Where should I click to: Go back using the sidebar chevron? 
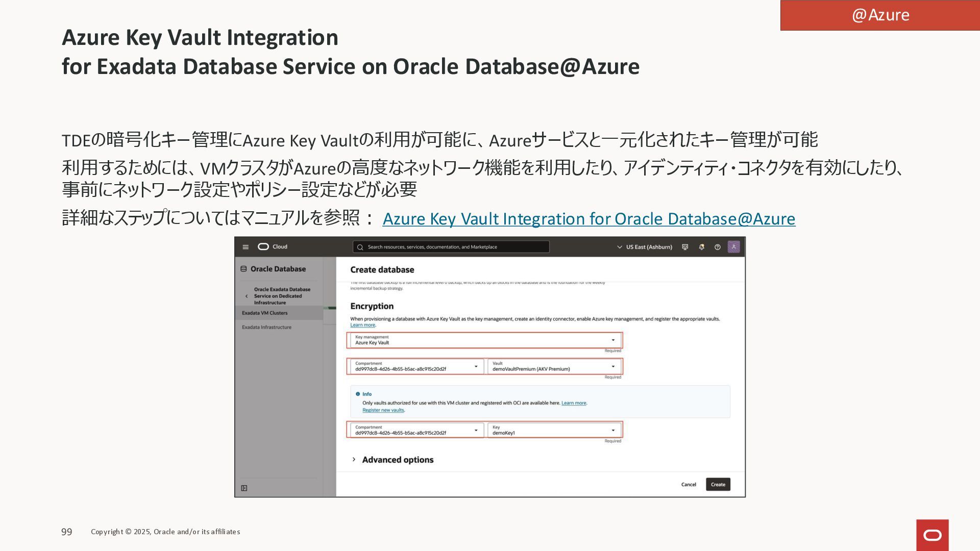(247, 296)
